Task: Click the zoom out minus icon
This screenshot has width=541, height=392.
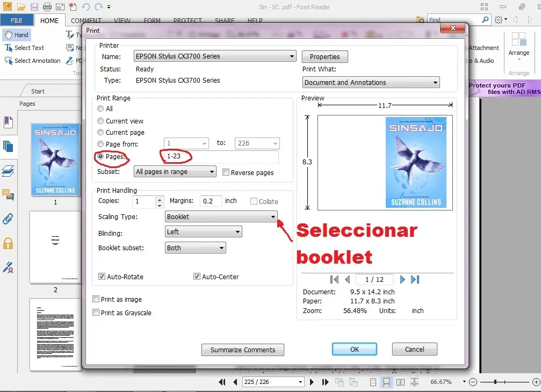Action: (x=473, y=382)
